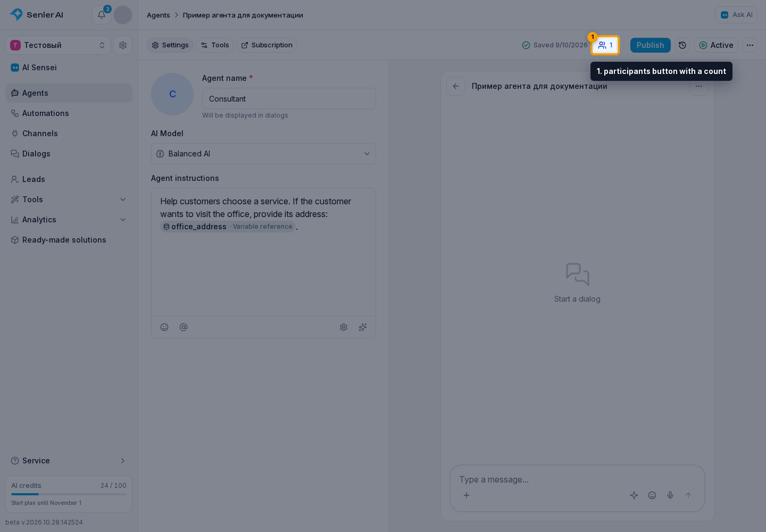Expand the Analytics sidebar section
The width and height of the screenshot is (766, 532).
tap(69, 220)
